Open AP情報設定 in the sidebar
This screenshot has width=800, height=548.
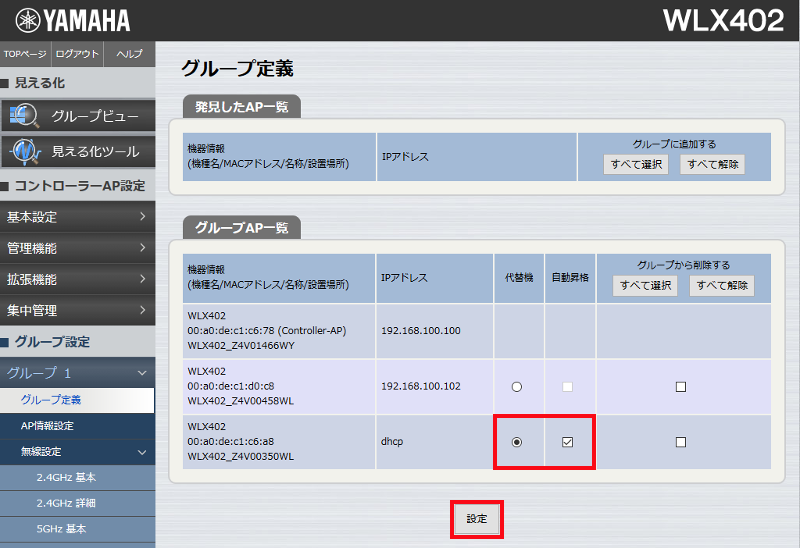47,426
